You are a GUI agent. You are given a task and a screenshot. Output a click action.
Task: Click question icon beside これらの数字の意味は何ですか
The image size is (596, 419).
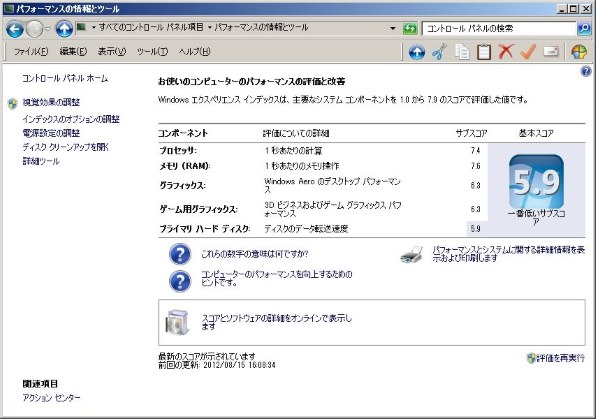pyautogui.click(x=180, y=254)
